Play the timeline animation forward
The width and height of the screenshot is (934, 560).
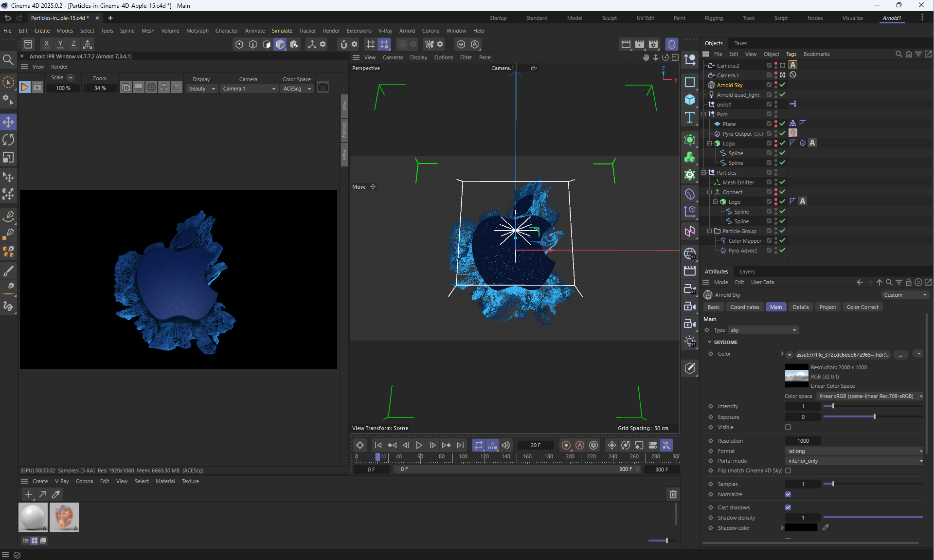point(419,445)
